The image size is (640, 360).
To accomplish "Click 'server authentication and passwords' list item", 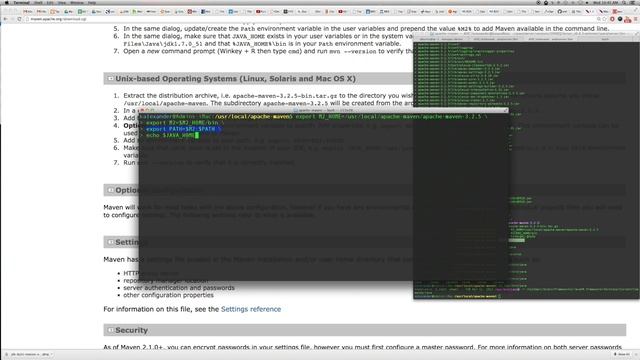I will coord(179,288).
